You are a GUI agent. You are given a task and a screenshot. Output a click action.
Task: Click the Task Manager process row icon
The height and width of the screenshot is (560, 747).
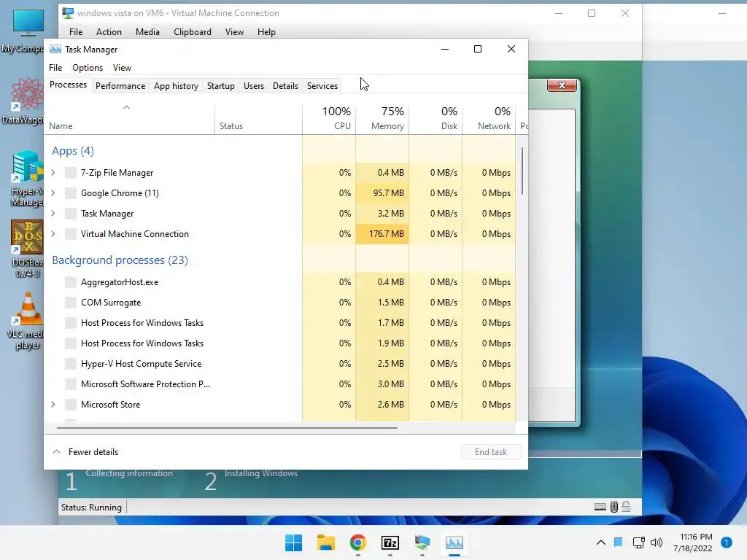click(71, 214)
